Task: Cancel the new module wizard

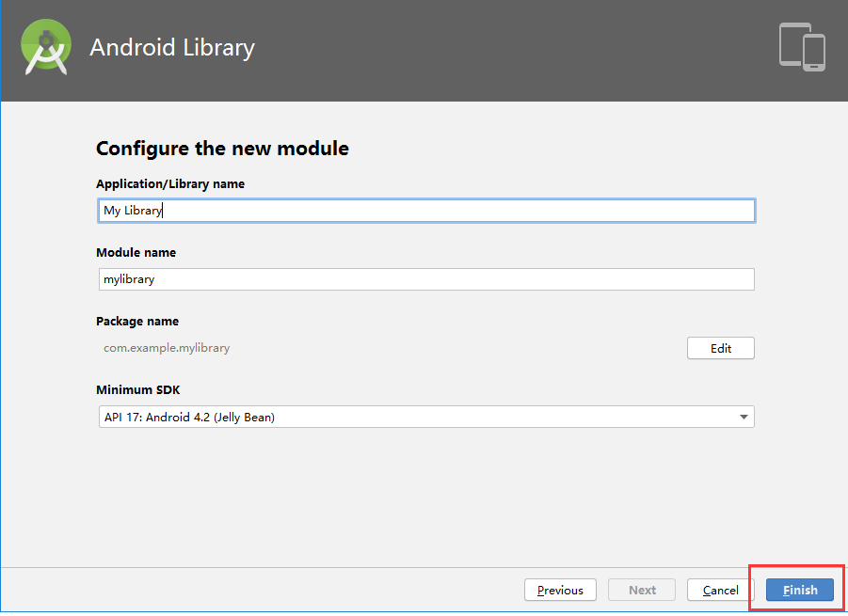Action: (x=720, y=590)
